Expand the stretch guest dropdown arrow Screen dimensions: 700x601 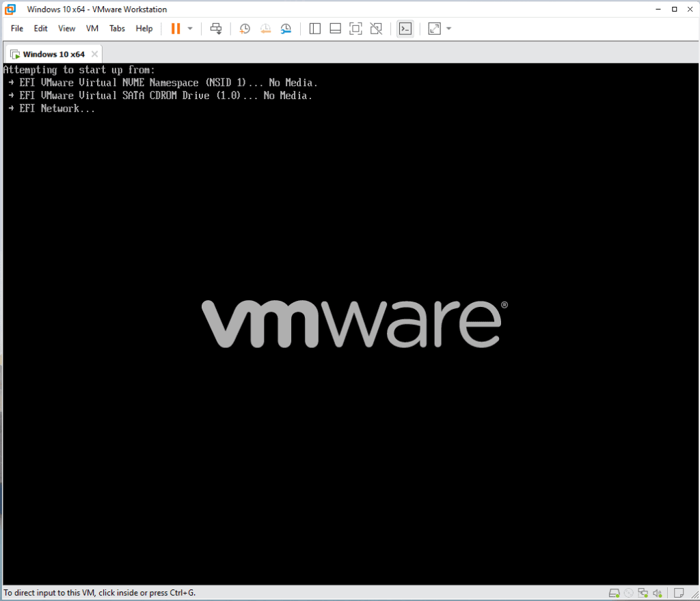(x=449, y=29)
